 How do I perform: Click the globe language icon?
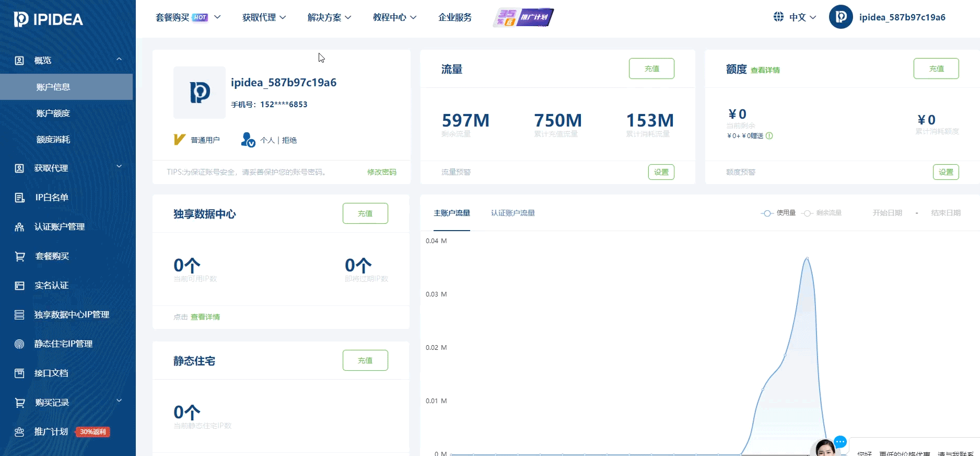[x=778, y=17]
